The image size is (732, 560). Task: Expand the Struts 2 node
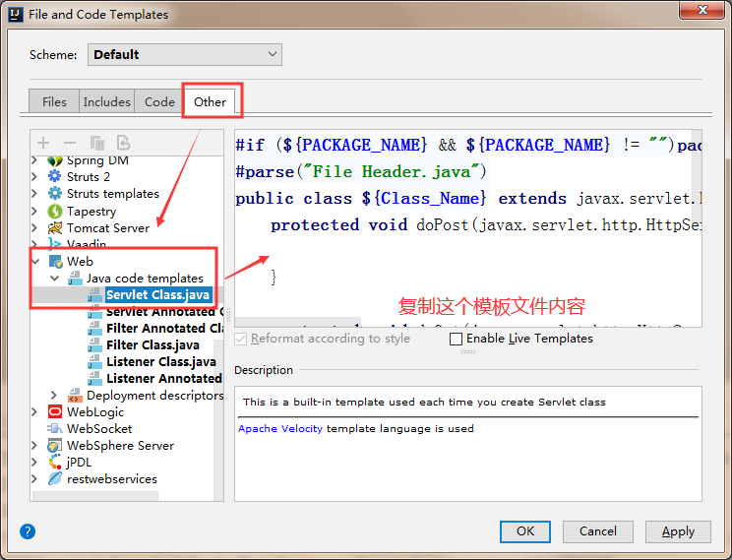click(34, 177)
